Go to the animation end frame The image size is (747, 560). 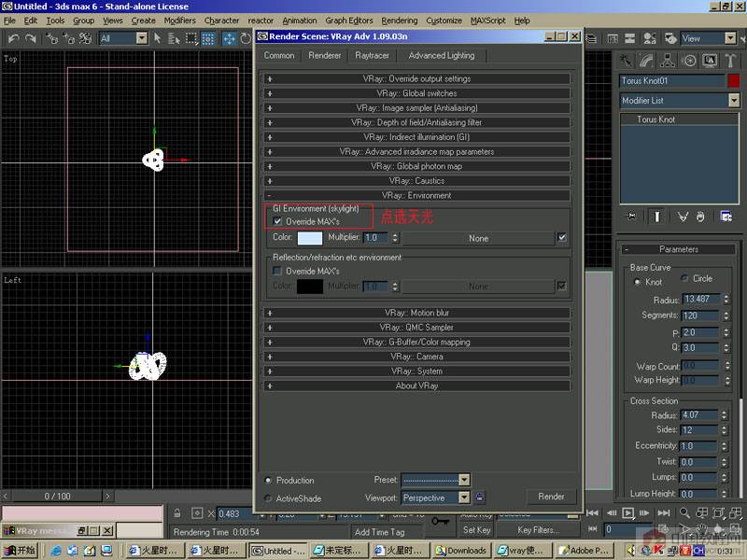tap(664, 512)
